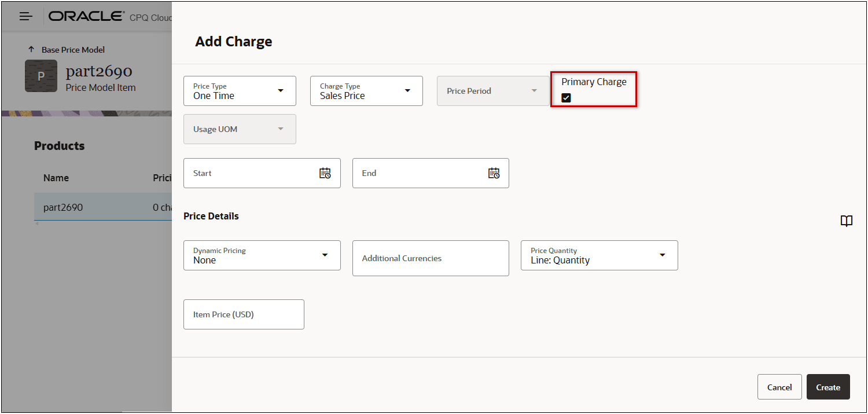Click the Item Price (USD) field

click(x=244, y=314)
